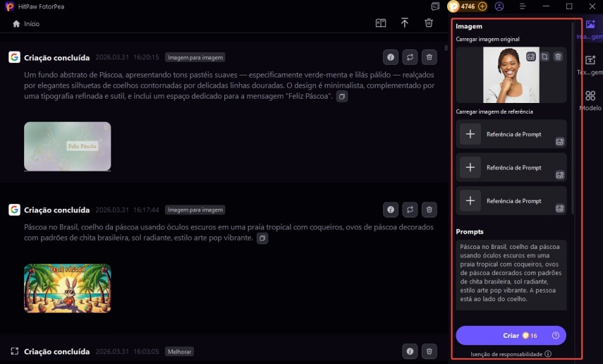Remove the uploaded original image
Screen dimensions: 603x364
[558, 57]
